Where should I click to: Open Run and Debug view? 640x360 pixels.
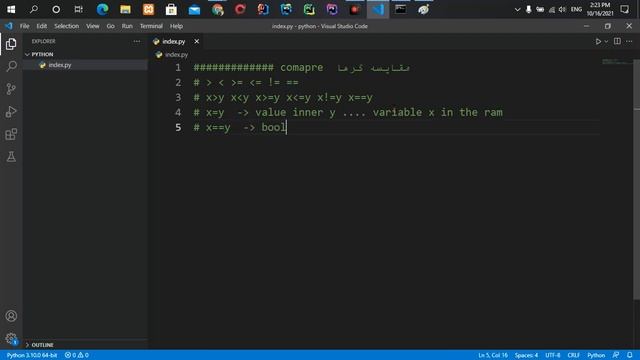pyautogui.click(x=11, y=111)
